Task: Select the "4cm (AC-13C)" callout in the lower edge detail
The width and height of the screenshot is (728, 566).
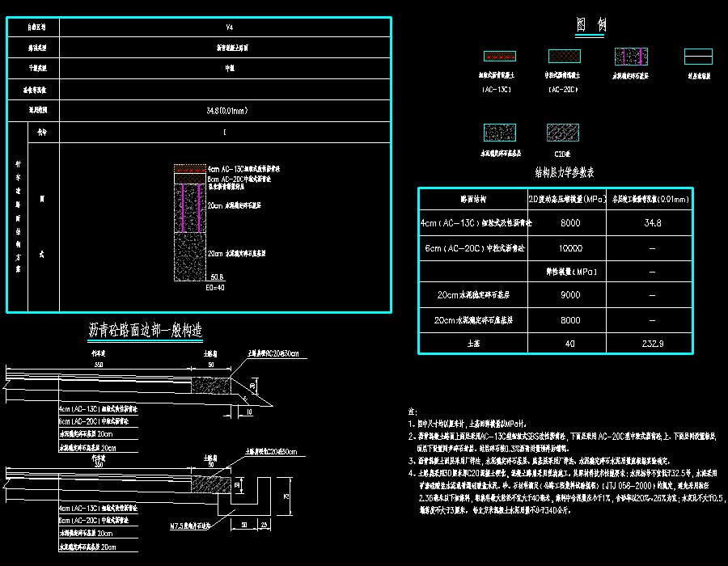Action: 98,509
